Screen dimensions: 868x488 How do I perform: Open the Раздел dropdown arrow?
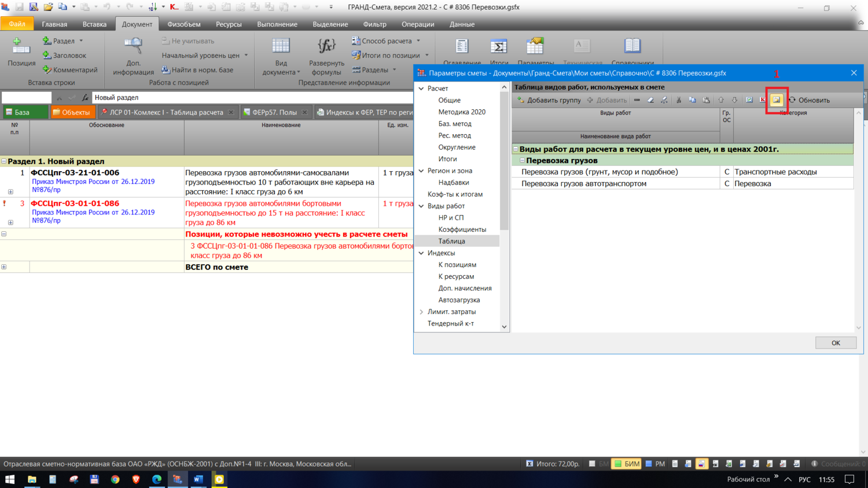coord(81,41)
